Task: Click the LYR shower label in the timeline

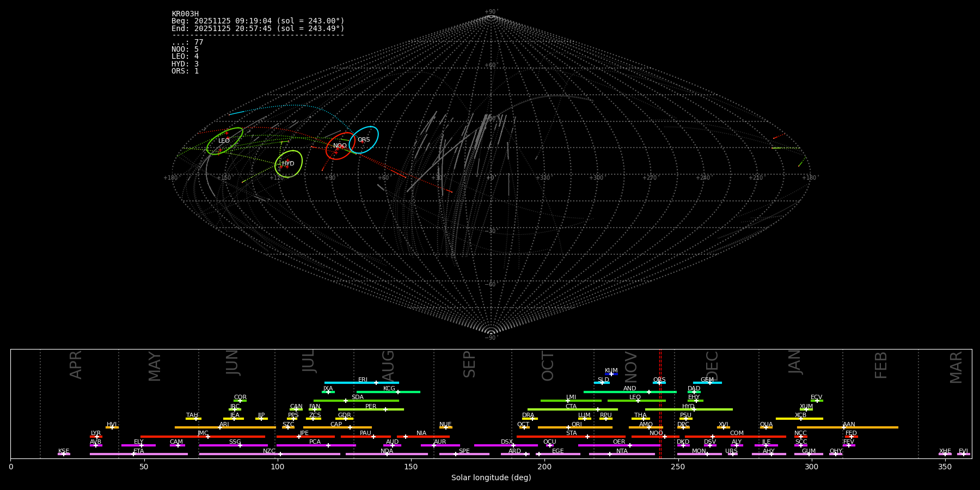Action: (x=96, y=433)
